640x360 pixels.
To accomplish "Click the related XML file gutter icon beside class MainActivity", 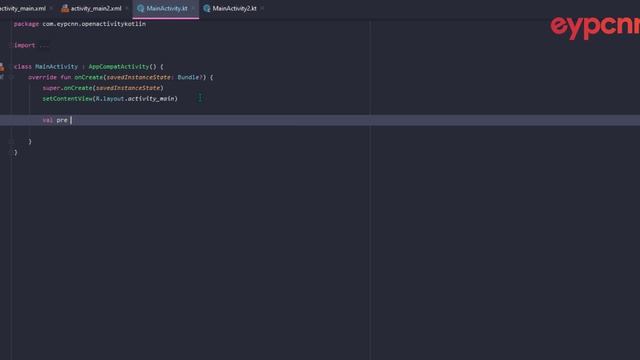I will pyautogui.click(x=2, y=67).
